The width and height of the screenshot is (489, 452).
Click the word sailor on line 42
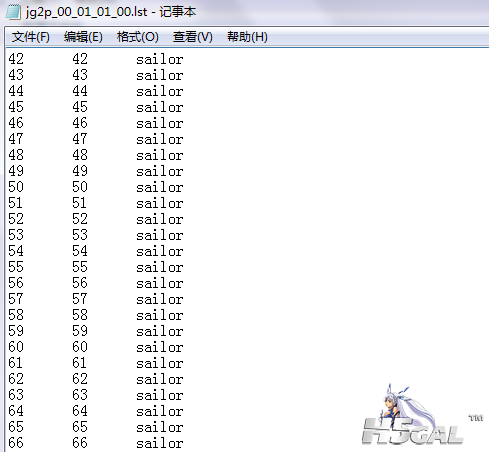160,59
